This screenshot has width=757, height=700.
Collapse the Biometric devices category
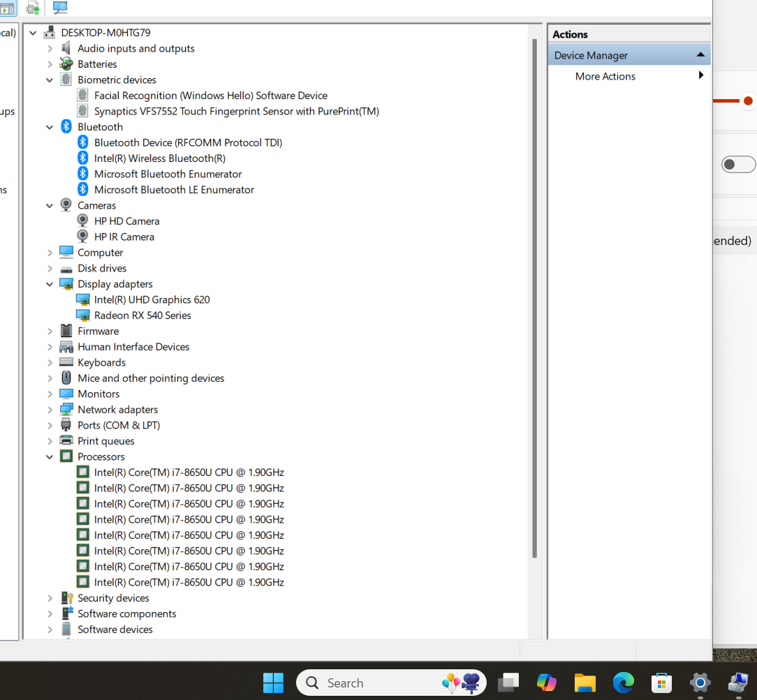tap(50, 80)
